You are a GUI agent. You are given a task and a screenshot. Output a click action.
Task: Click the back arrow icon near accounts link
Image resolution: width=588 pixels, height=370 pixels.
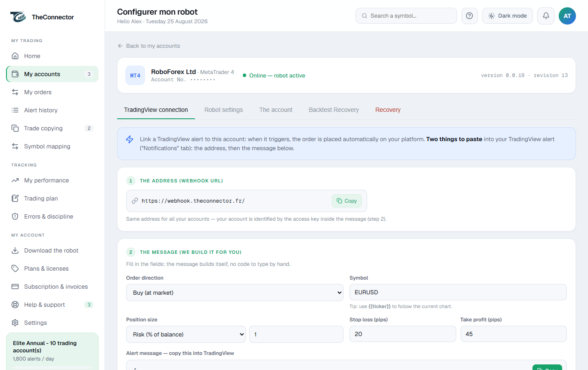(x=120, y=46)
